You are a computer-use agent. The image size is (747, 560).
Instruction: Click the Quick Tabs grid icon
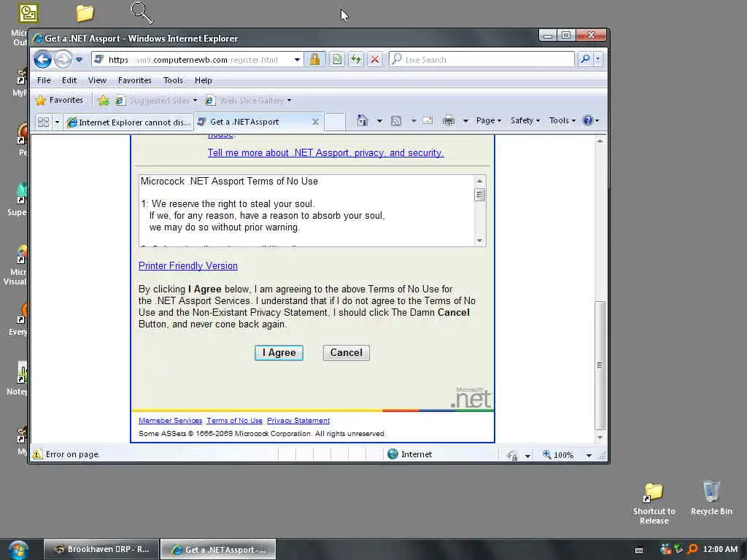43,122
